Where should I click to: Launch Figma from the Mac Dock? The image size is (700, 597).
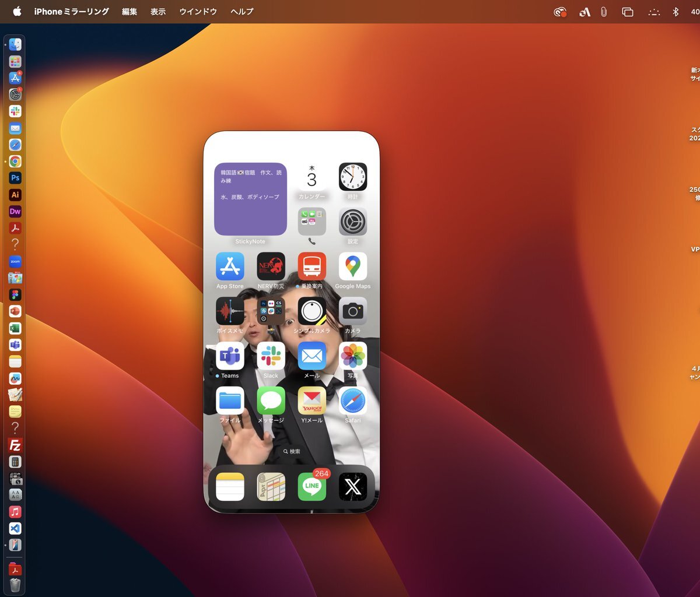coord(15,295)
